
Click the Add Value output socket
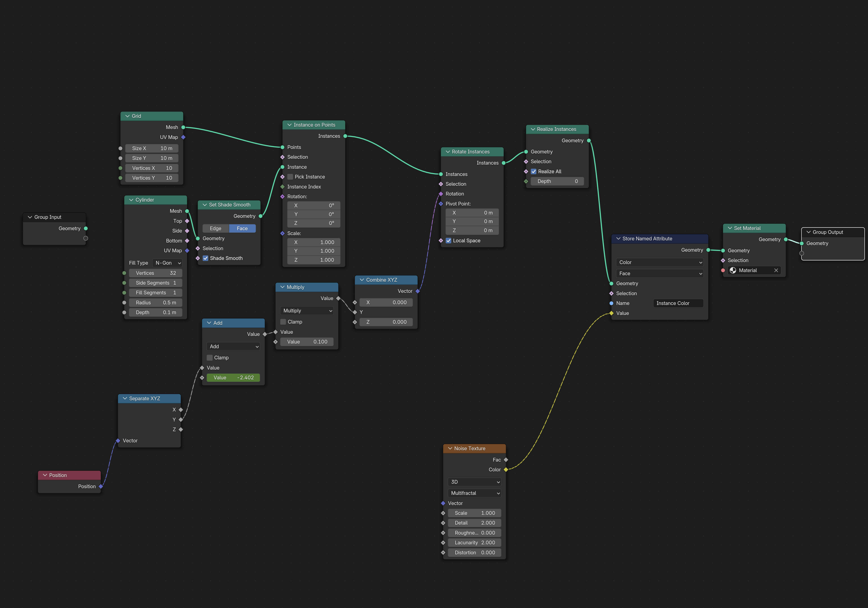(x=265, y=334)
